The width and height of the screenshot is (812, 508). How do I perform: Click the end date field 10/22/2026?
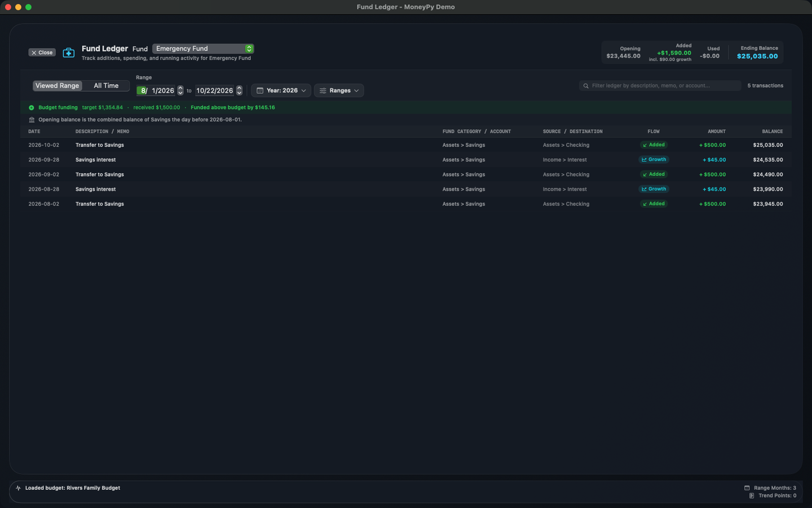tap(215, 90)
